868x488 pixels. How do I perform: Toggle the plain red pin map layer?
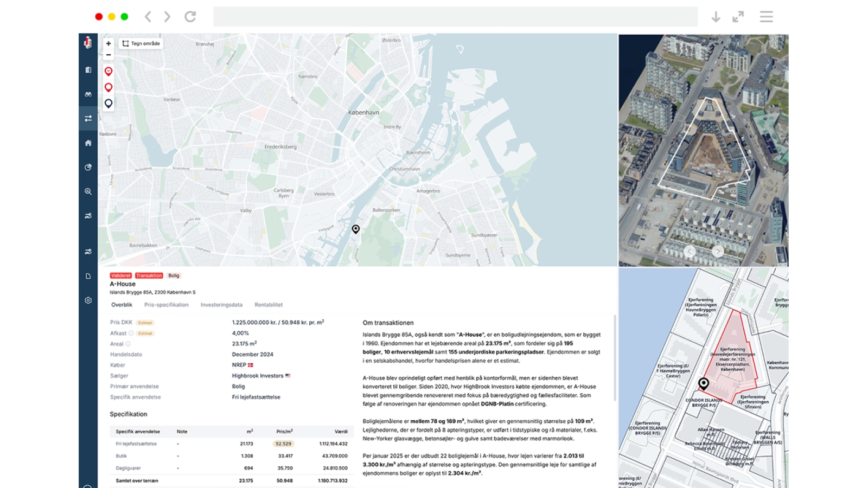click(108, 87)
